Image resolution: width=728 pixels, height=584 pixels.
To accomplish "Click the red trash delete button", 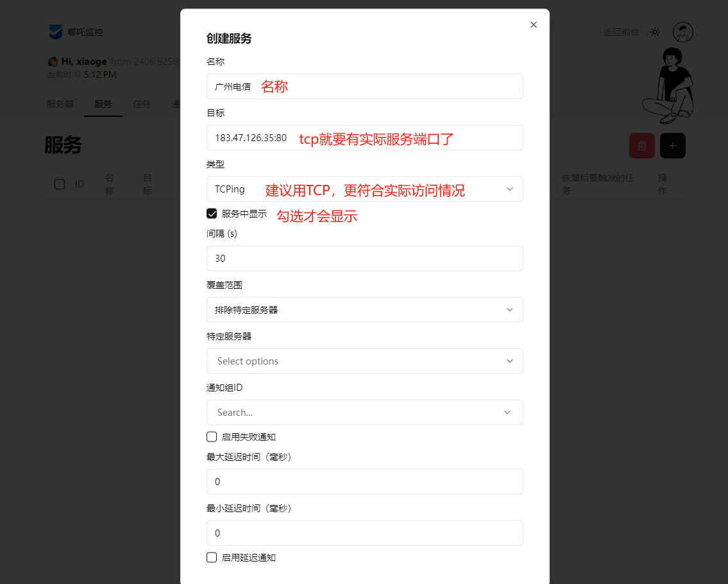I will click(641, 146).
